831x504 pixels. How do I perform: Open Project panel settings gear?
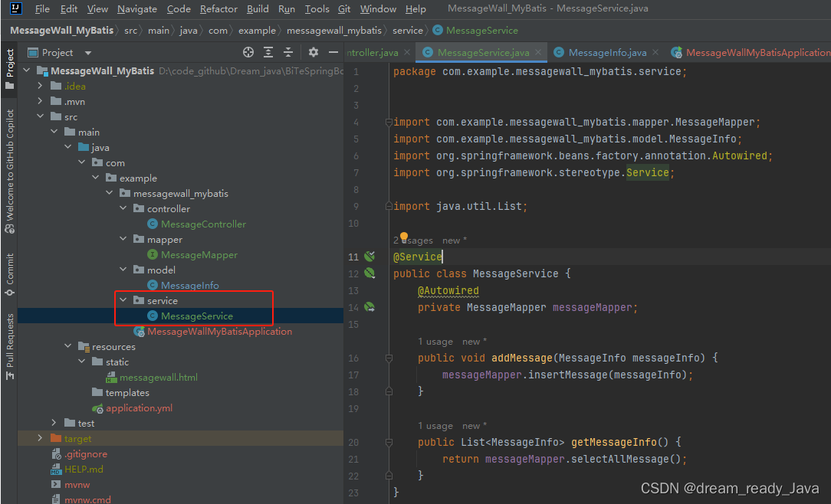[314, 52]
